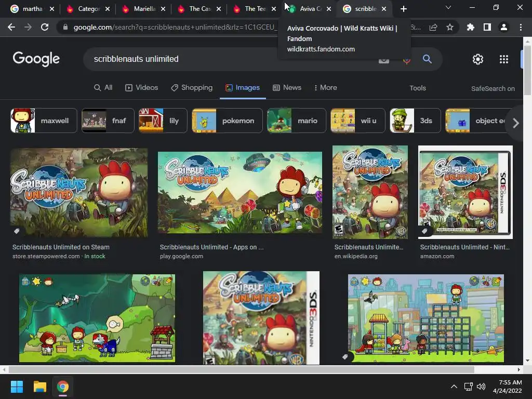Select the Videos results tab
The height and width of the screenshot is (399, 532).
coord(141,87)
